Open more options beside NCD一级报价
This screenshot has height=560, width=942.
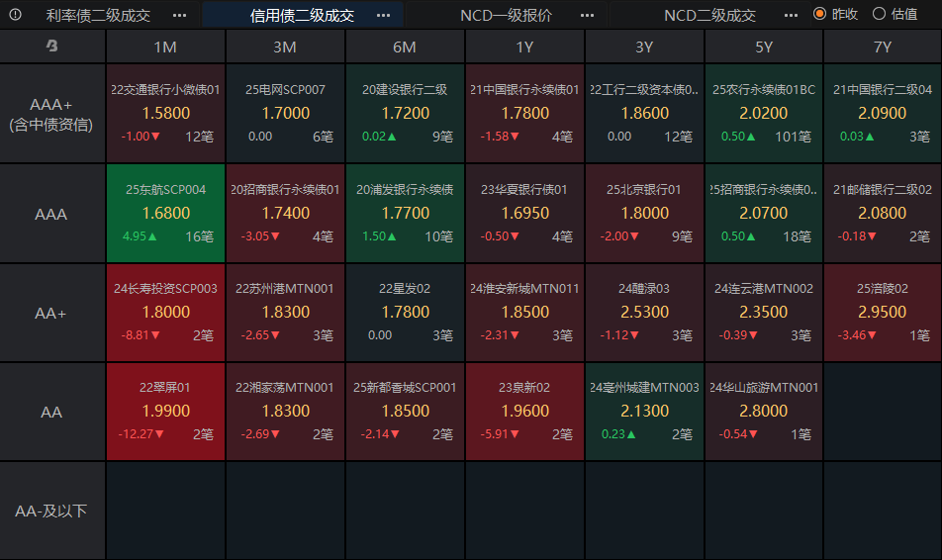[587, 15]
